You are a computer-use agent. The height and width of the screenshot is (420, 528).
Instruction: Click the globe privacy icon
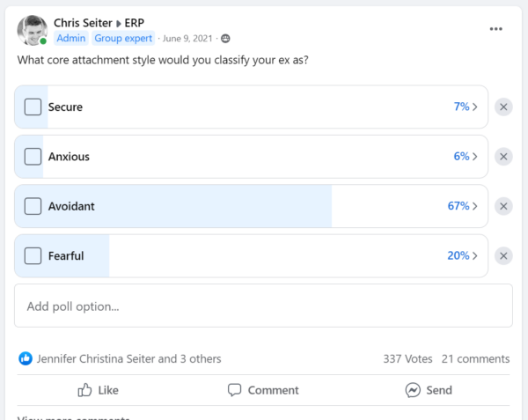(x=225, y=39)
